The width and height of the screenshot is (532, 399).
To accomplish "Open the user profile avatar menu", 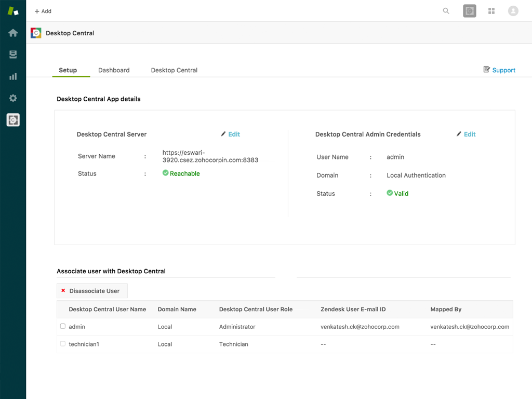I will click(x=513, y=10).
